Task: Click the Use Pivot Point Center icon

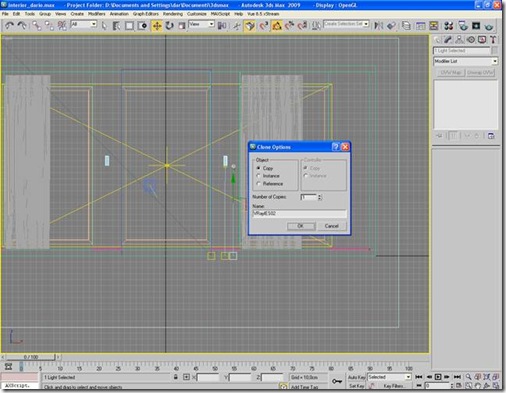Action: 222,26
